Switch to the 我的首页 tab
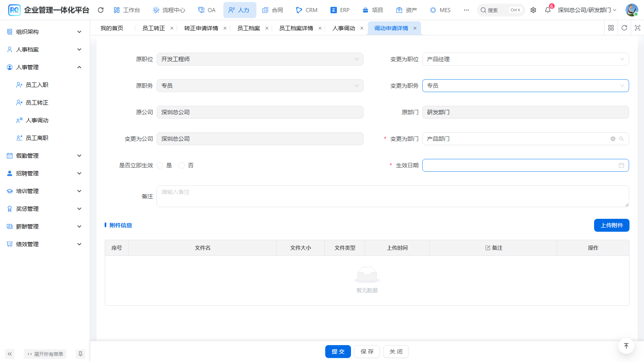Viewport: 644px width, 362px height. point(112,28)
